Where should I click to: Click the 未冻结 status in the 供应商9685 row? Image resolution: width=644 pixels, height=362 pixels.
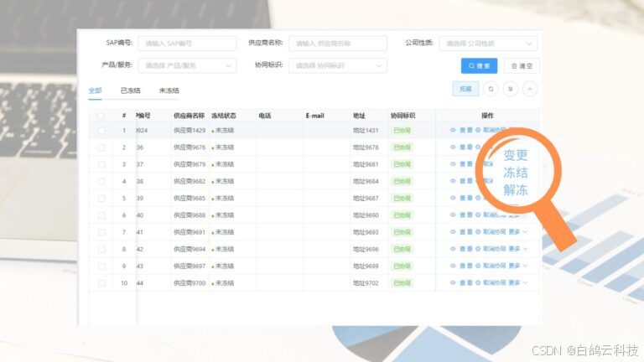[223, 199]
